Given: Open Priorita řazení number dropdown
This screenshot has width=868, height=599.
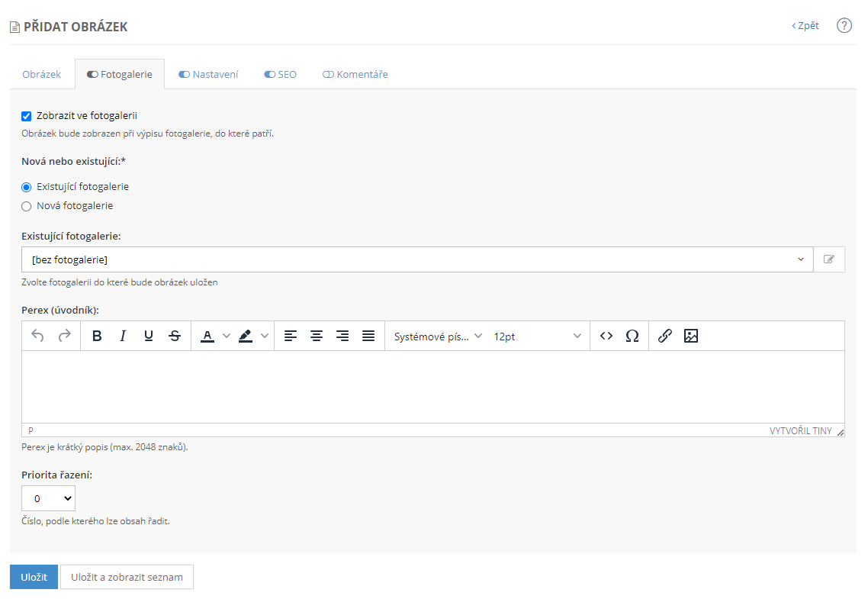Looking at the screenshot, I should pos(48,498).
